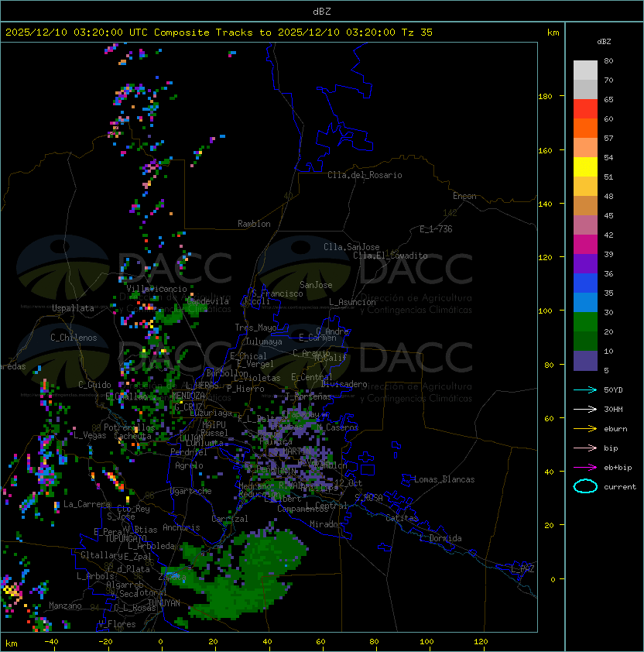Click the V_Flores map label
The height and width of the screenshot is (652, 644).
(117, 624)
